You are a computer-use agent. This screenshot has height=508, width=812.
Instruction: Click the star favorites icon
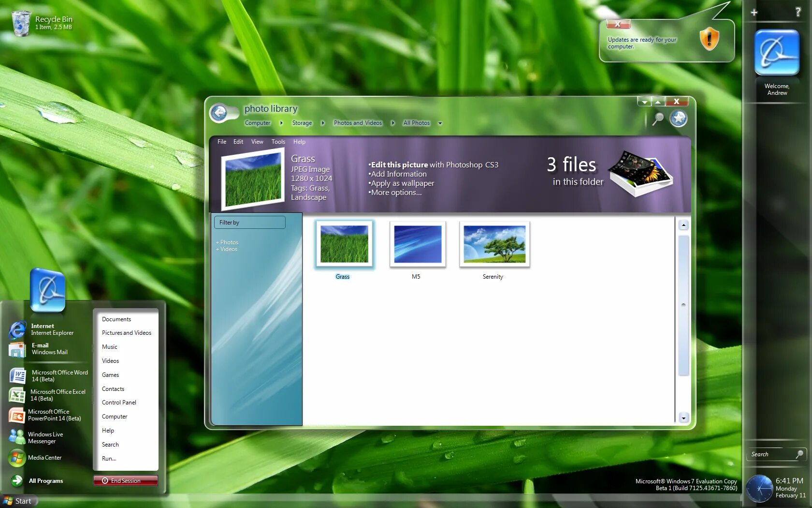coord(679,118)
